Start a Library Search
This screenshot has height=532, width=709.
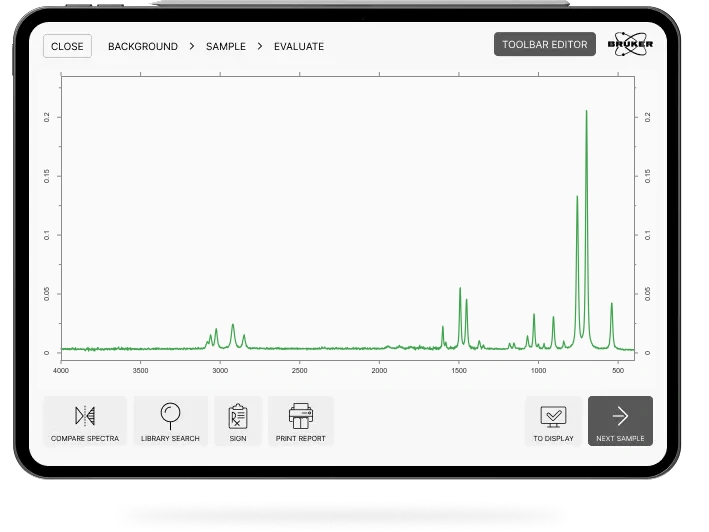click(170, 421)
